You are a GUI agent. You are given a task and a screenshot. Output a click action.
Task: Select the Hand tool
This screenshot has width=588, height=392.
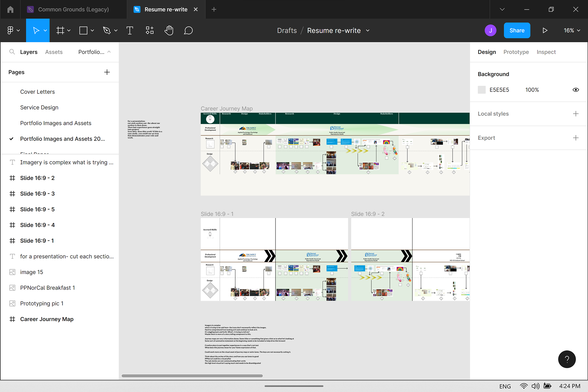pos(169,30)
